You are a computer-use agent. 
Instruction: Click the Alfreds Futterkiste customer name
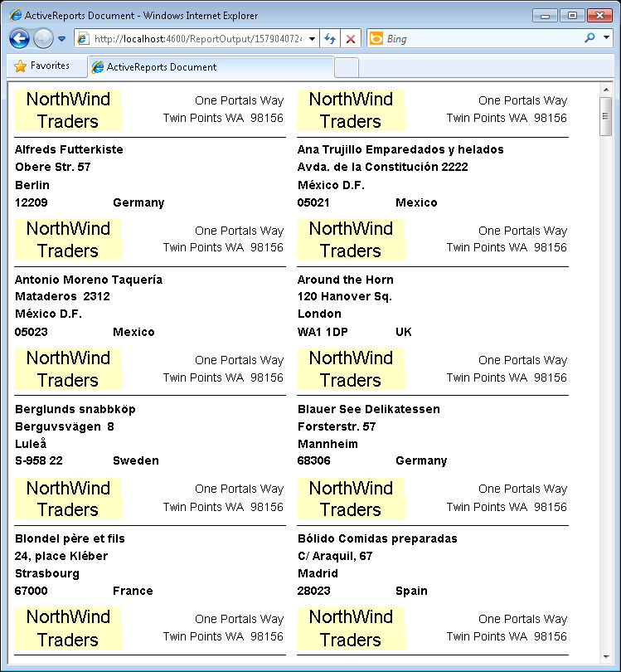tap(69, 149)
